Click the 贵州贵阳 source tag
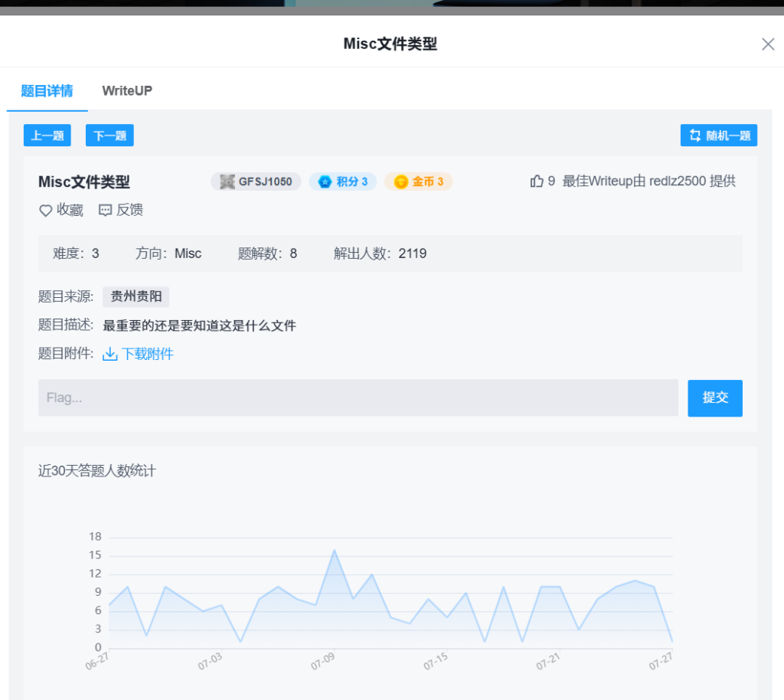Viewport: 784px width, 700px height. point(136,297)
